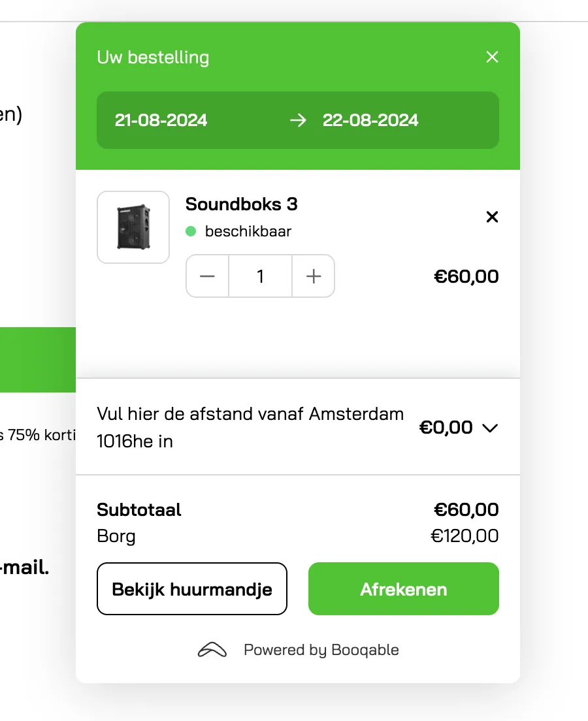Proceed with the Afrekenen button
This screenshot has height=721, width=588.
tap(404, 589)
